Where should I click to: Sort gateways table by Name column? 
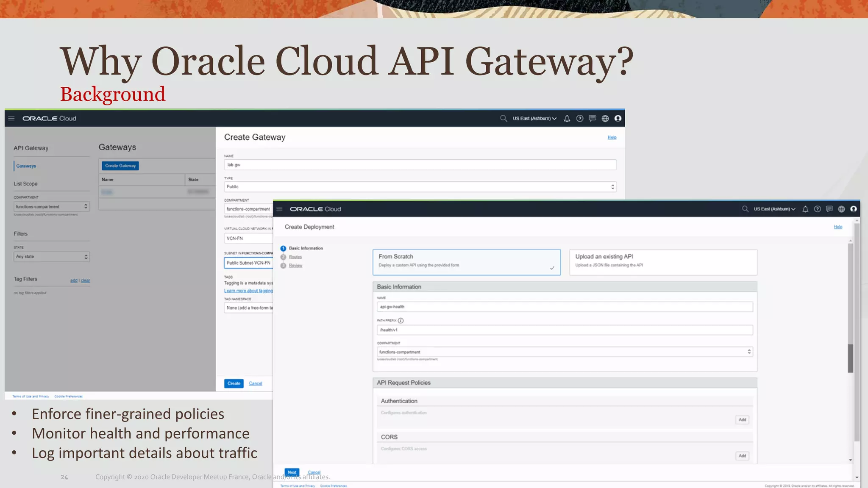tap(108, 180)
